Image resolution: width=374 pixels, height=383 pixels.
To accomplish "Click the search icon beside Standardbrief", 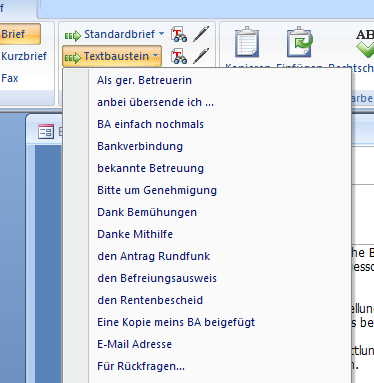I will click(x=179, y=34).
